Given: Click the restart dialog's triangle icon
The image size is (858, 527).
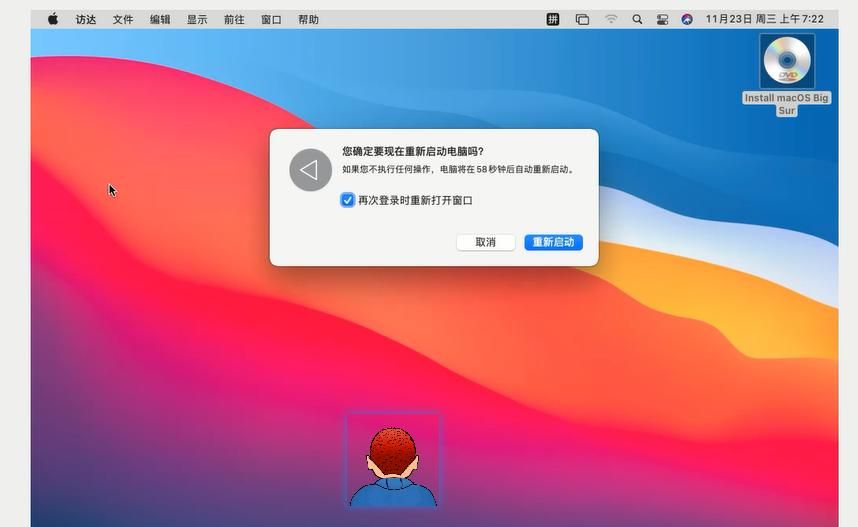Looking at the screenshot, I should (310, 170).
